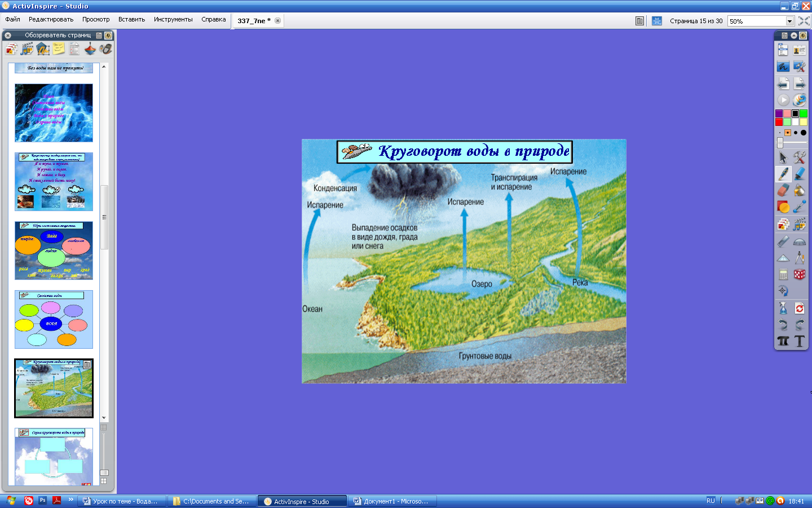812x508 pixels.
Task: Open the Notes Browser with the yellow sticky note
Action: click(x=59, y=49)
